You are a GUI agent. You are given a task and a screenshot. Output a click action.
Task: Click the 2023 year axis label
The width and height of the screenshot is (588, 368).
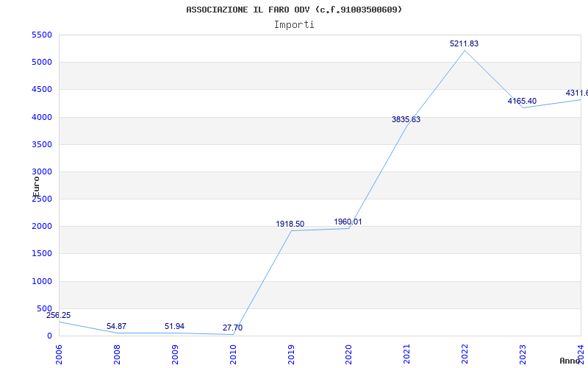coord(523,354)
